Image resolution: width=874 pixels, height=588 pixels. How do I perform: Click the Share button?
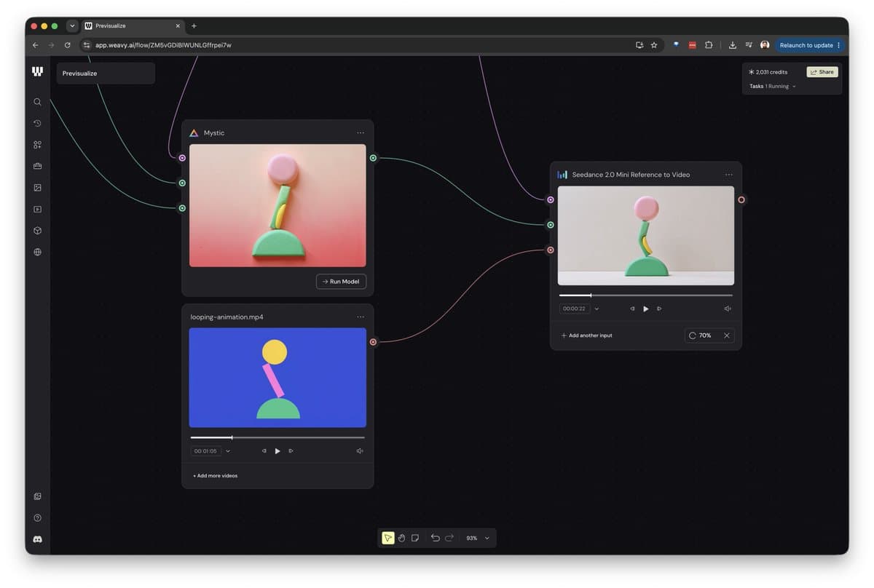pos(822,72)
